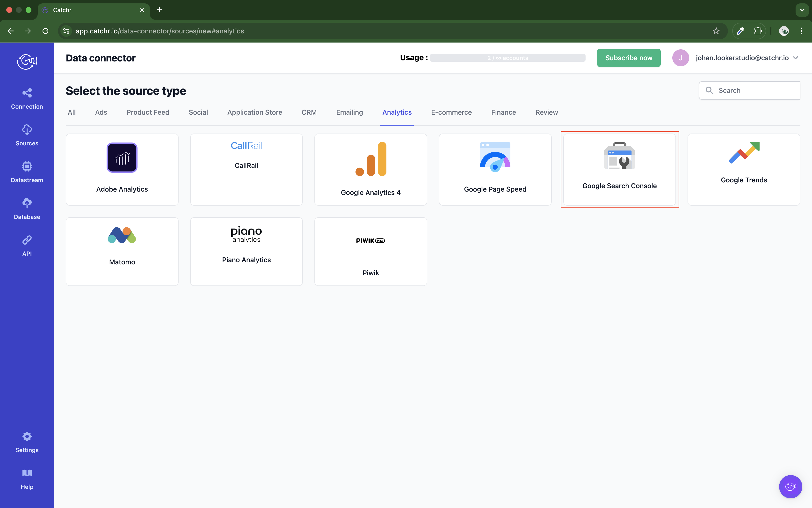Switch to the Ads tab

pyautogui.click(x=101, y=112)
